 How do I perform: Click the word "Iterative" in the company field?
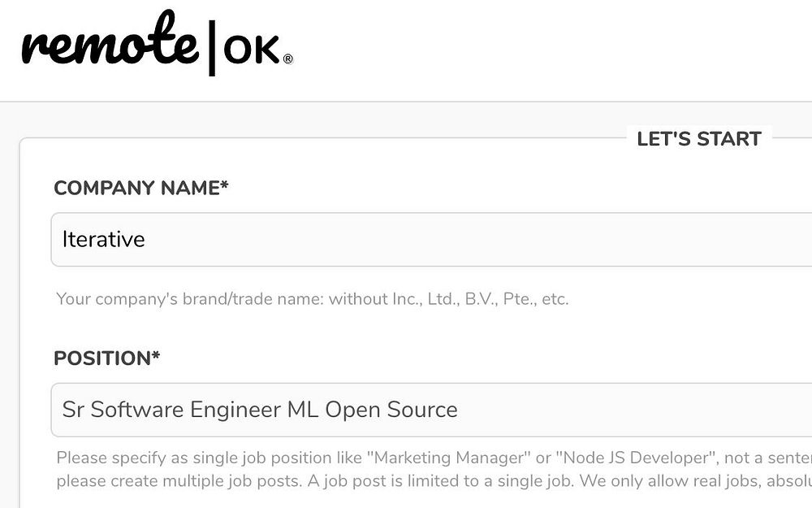click(104, 239)
